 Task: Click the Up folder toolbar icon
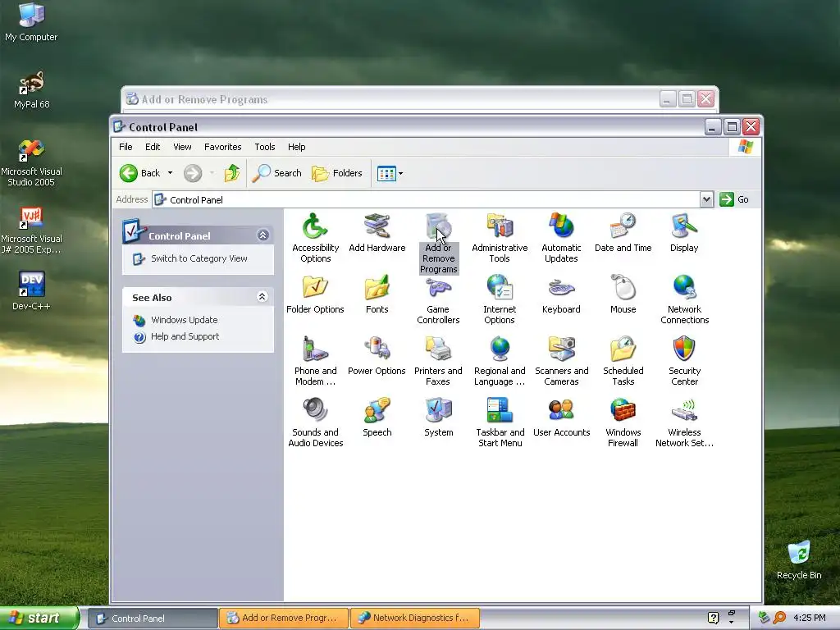point(232,173)
